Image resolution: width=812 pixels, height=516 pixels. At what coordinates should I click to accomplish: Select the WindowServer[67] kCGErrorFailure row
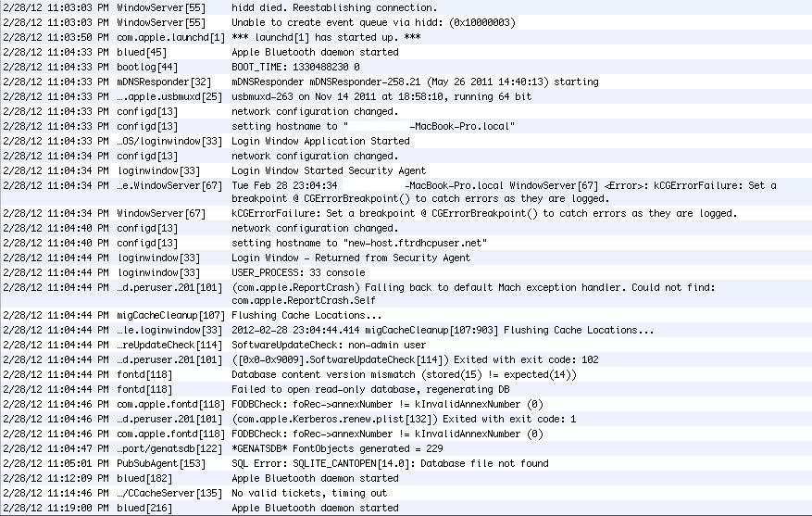(406, 213)
